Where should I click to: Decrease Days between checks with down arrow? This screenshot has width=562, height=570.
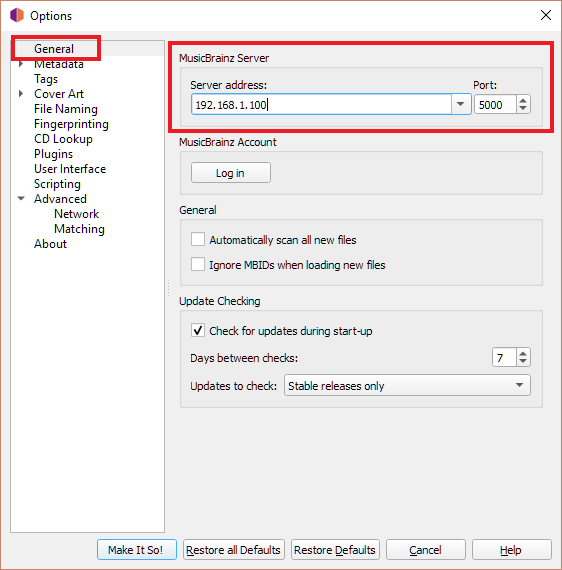click(x=523, y=362)
